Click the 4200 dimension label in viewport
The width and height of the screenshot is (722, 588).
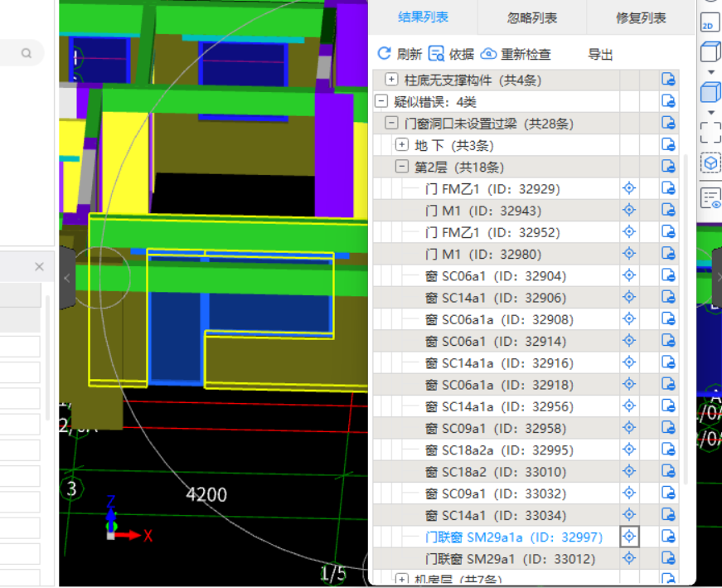[x=206, y=494]
